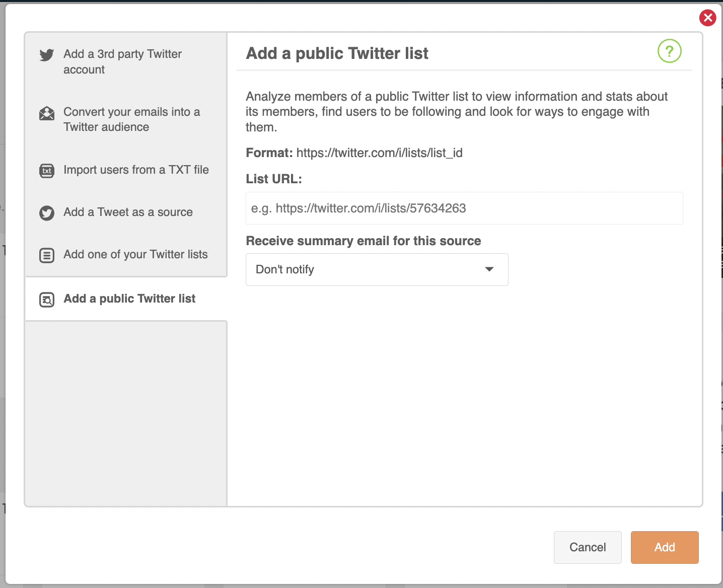Click 'Receive summary email for this source' label
Image resolution: width=723 pixels, height=588 pixels.
[363, 241]
